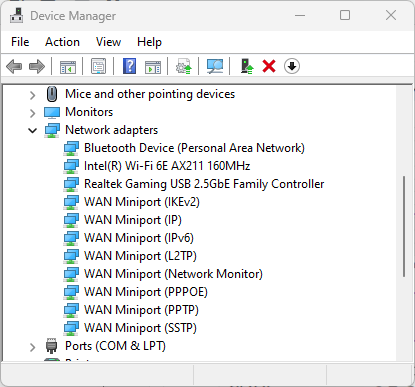Click the icon beside WAN Miniport (IPv6)
Image resolution: width=415 pixels, height=387 pixels.
[x=71, y=238]
